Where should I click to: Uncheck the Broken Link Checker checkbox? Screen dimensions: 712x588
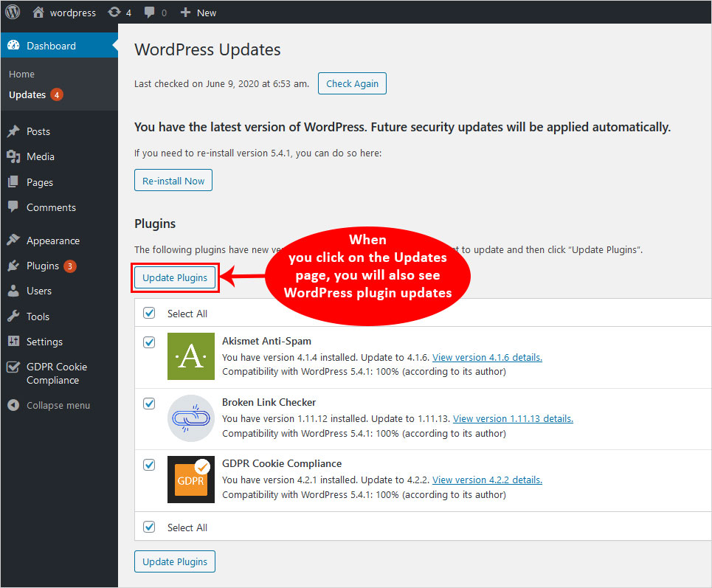pyautogui.click(x=150, y=404)
